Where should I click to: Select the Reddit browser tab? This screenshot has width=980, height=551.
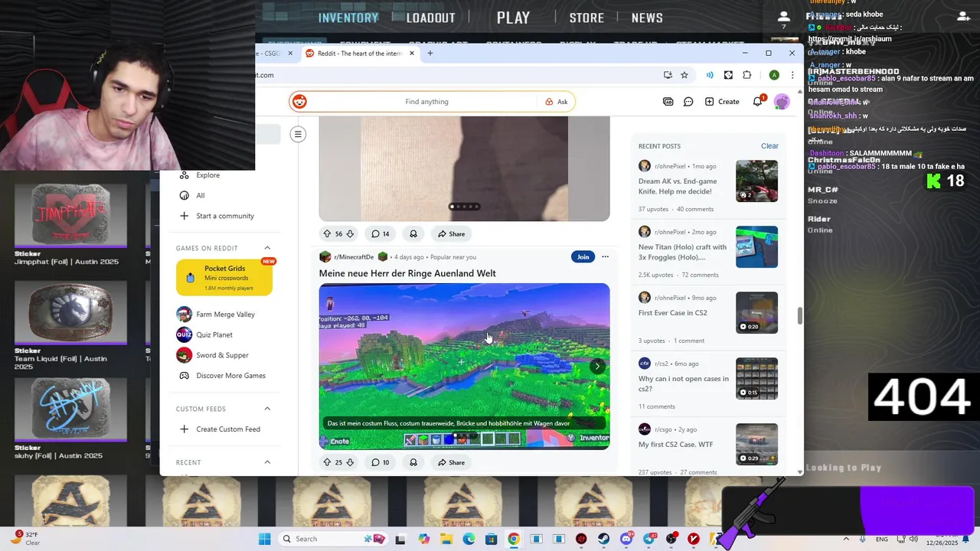tap(358, 54)
